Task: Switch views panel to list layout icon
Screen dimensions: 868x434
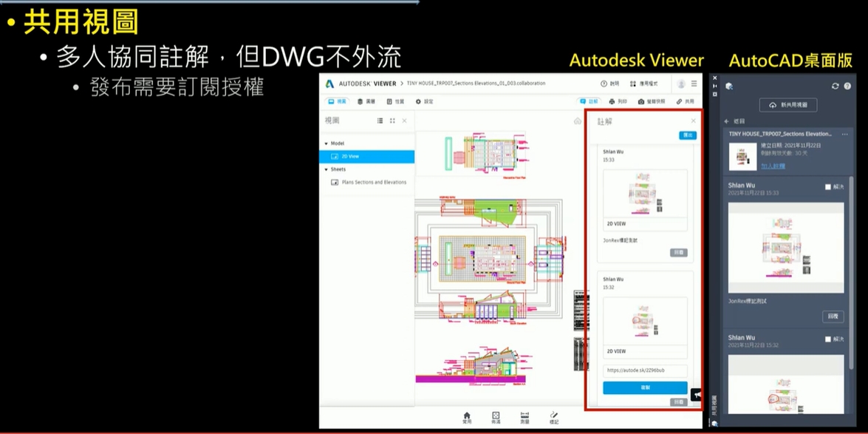Action: click(380, 121)
